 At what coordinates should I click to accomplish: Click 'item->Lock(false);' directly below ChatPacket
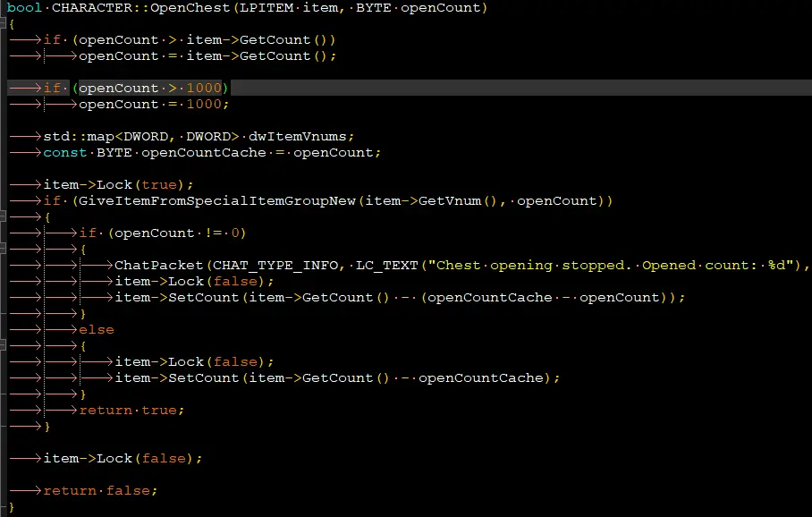194,281
